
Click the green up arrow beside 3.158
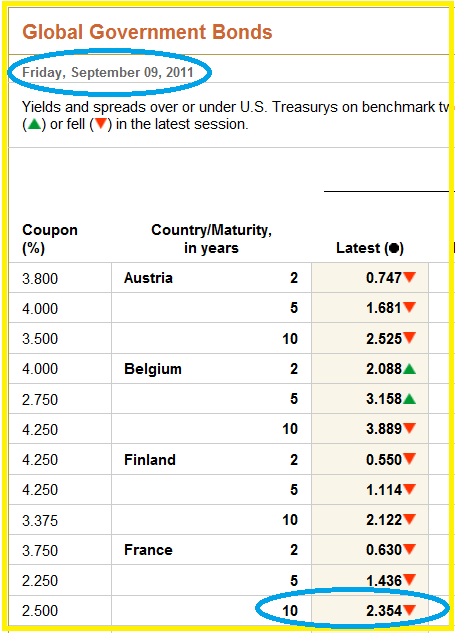pos(409,399)
